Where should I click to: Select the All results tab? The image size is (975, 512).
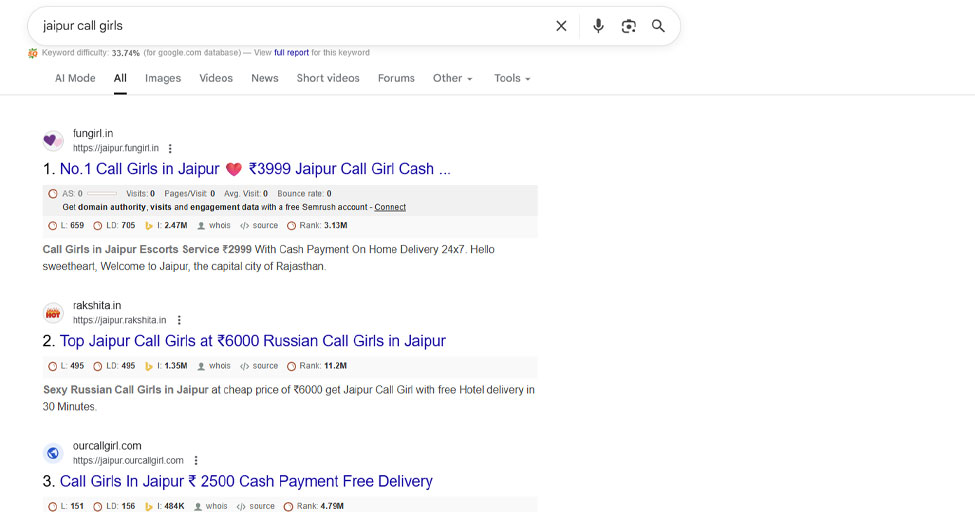120,78
